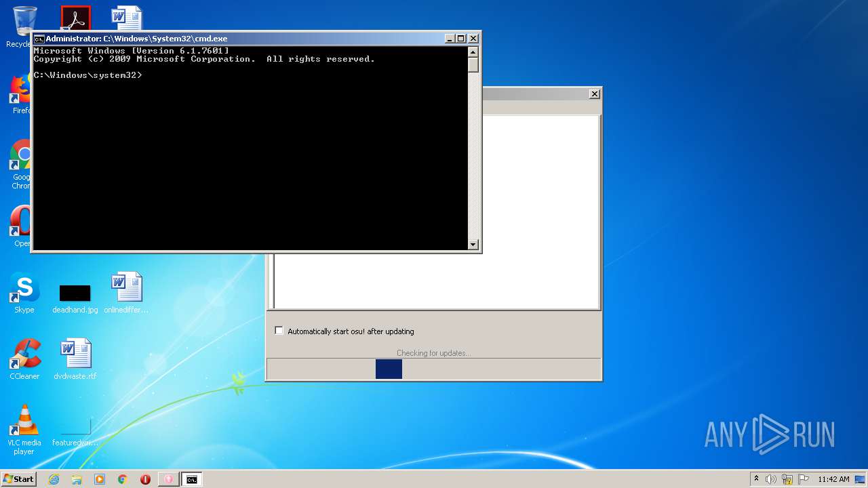Click the Checking for updates status text
This screenshot has height=488, width=868.
(x=433, y=353)
